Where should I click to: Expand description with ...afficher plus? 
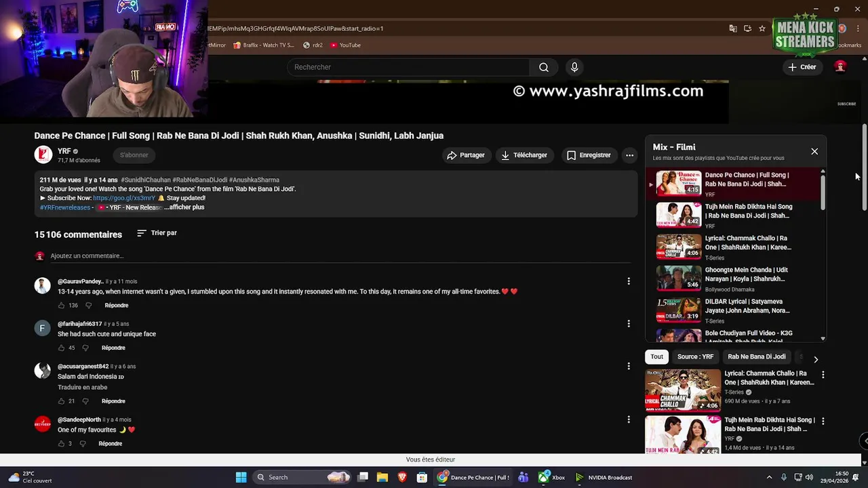coord(184,207)
